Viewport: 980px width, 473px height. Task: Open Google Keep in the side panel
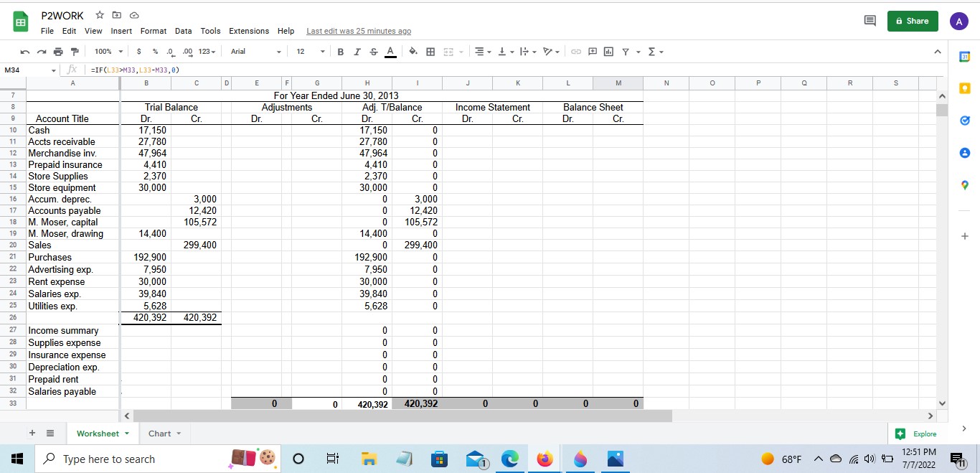[x=964, y=88]
